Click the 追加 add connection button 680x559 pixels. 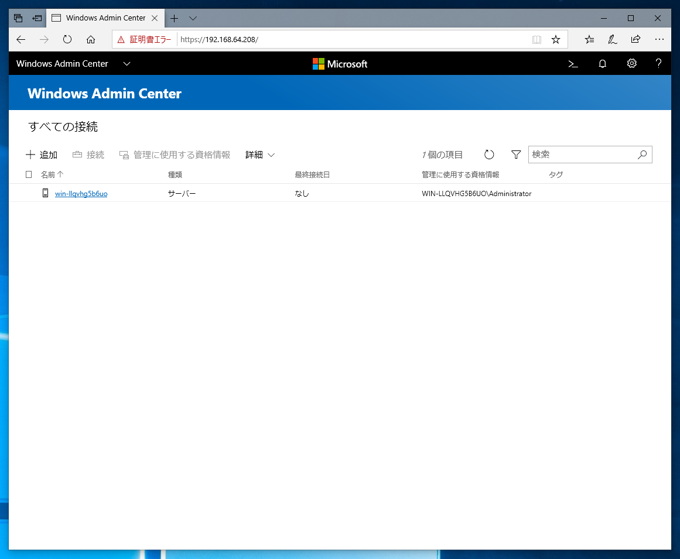[x=42, y=155]
